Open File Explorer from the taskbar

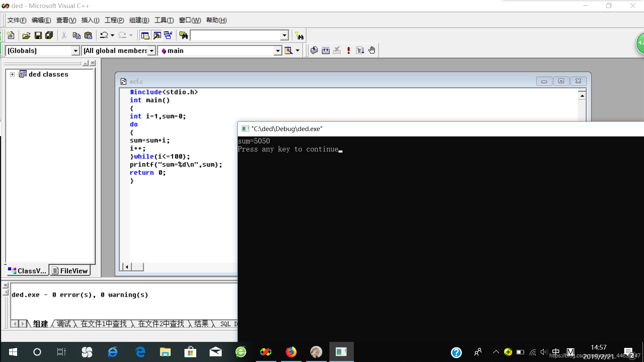(165, 352)
